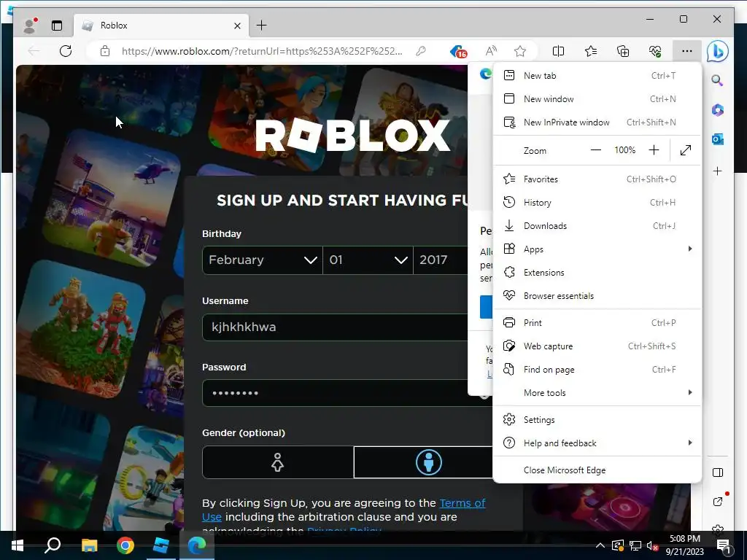Open the Edge profile icon
747x560 pixels.
[x=31, y=26]
